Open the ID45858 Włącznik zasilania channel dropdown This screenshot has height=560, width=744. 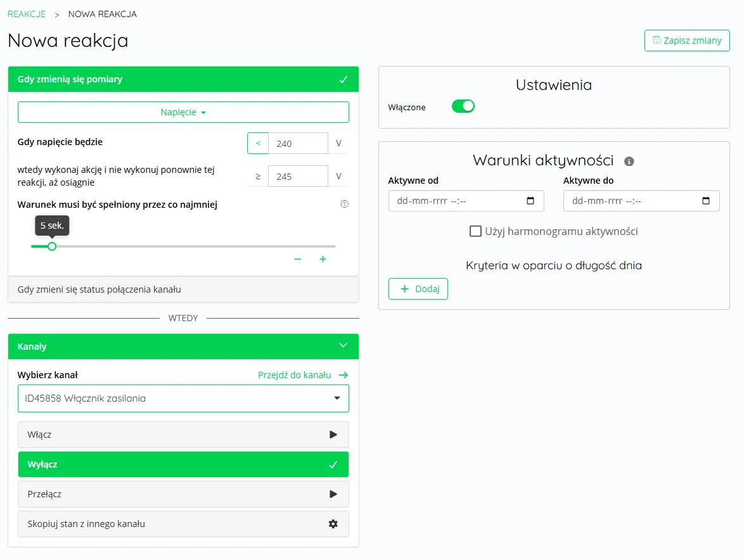tap(183, 398)
